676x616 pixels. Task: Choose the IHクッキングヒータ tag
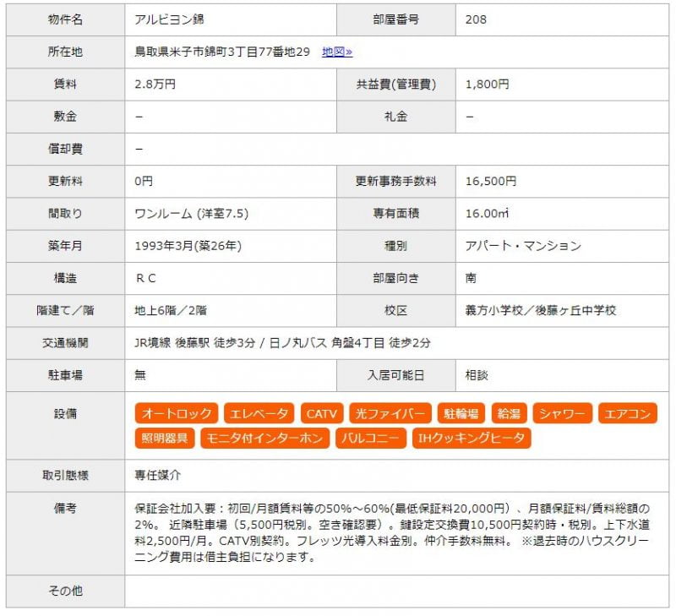(x=472, y=438)
